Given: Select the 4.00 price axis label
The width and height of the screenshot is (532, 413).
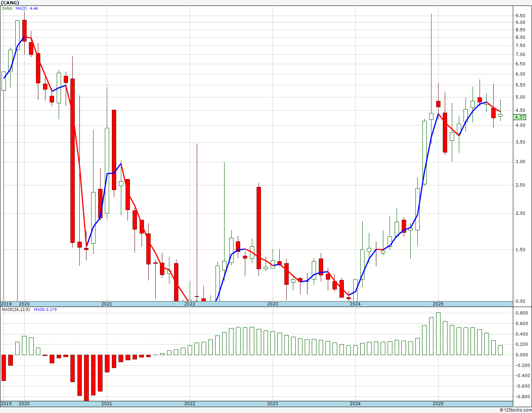Looking at the screenshot, I should [520, 125].
